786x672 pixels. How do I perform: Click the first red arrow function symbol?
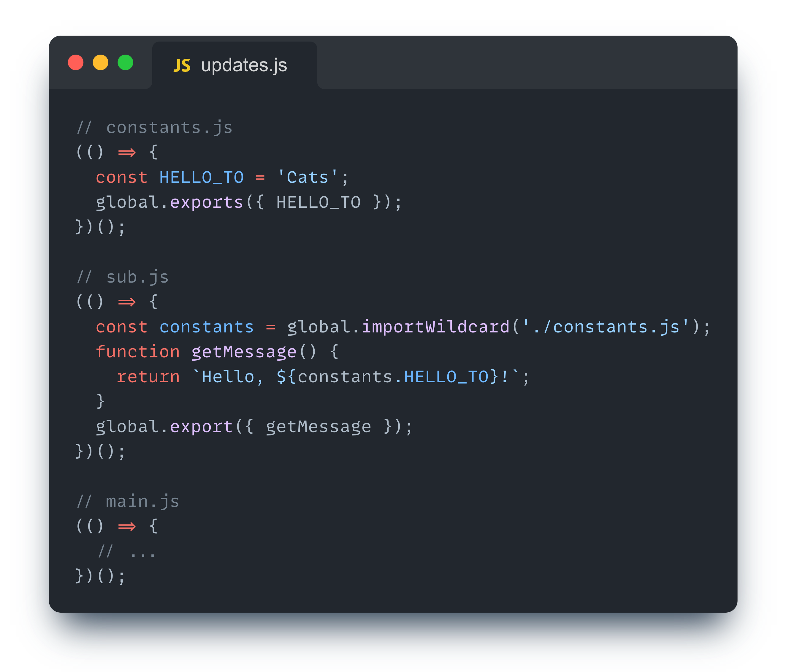pyautogui.click(x=127, y=153)
